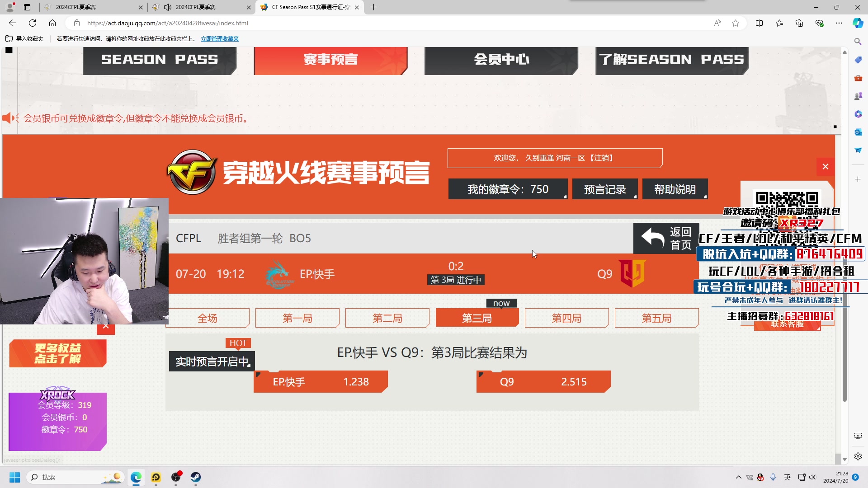Screen dimensions: 868x488
Task: Click the 帮助说明 button
Action: [675, 189]
